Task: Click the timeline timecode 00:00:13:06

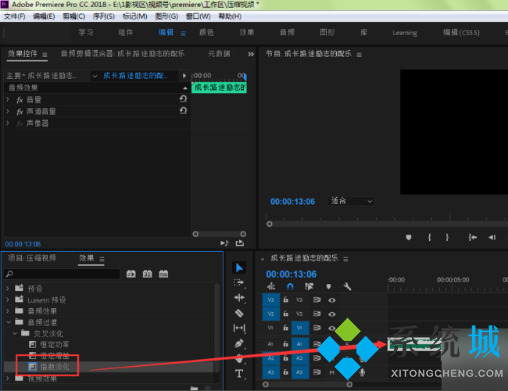Action: click(x=291, y=274)
